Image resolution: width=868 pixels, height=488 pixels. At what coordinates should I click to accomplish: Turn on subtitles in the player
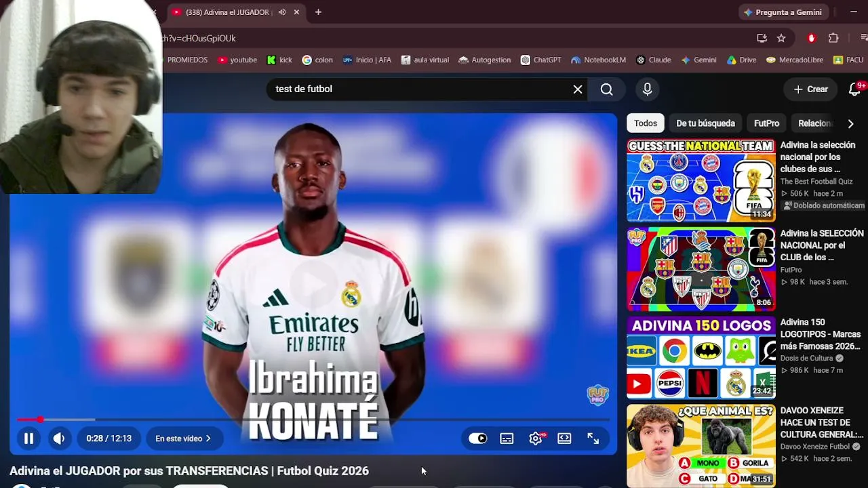(x=507, y=439)
